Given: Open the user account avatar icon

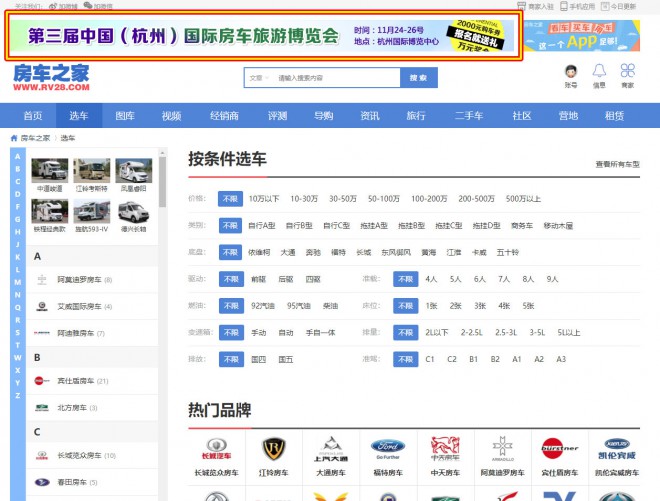Looking at the screenshot, I should pos(571,72).
